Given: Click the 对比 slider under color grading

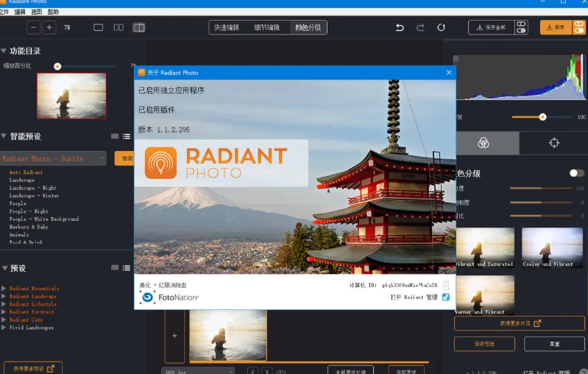Looking at the screenshot, I should tap(540, 216).
